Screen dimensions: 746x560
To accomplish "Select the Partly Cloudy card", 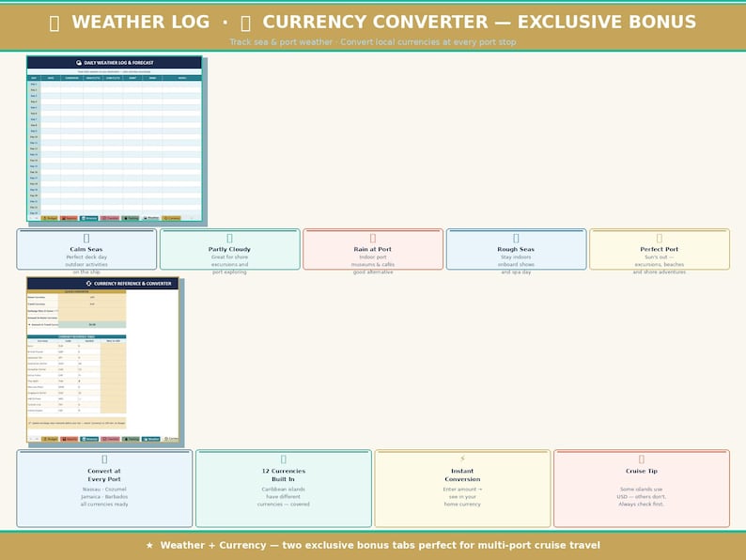I will coord(230,249).
